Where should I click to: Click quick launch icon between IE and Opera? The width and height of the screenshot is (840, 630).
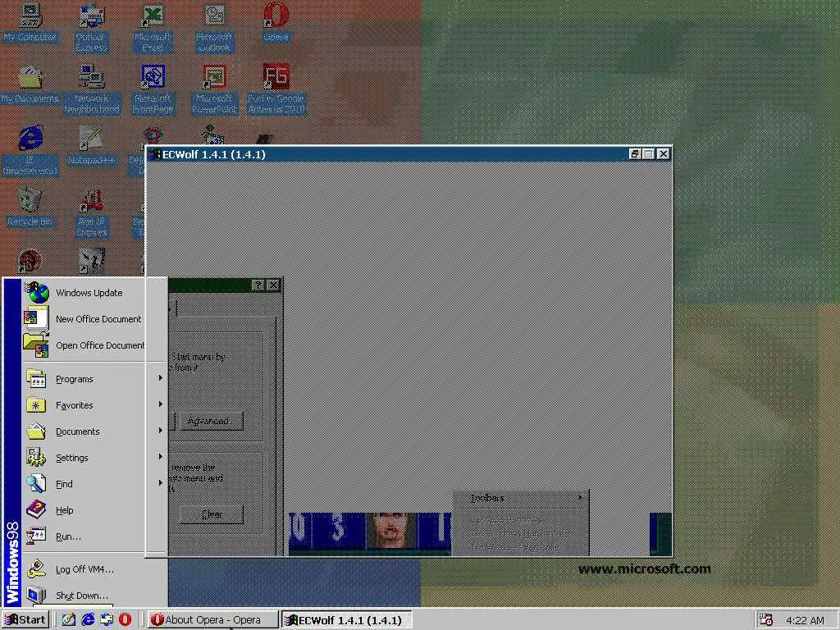pos(106,619)
